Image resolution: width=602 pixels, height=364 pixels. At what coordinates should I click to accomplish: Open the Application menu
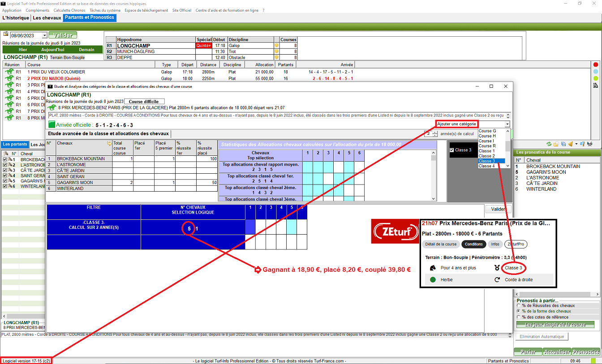[x=12, y=10]
